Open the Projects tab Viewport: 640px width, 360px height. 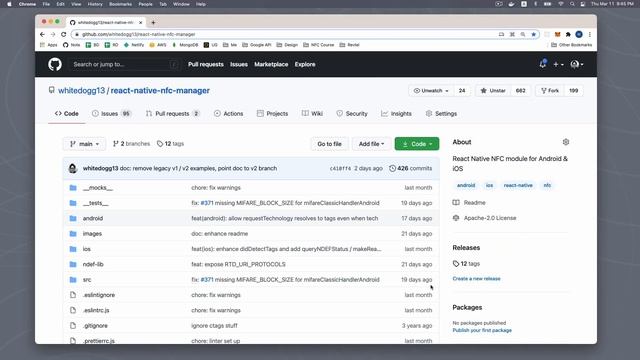point(272,113)
